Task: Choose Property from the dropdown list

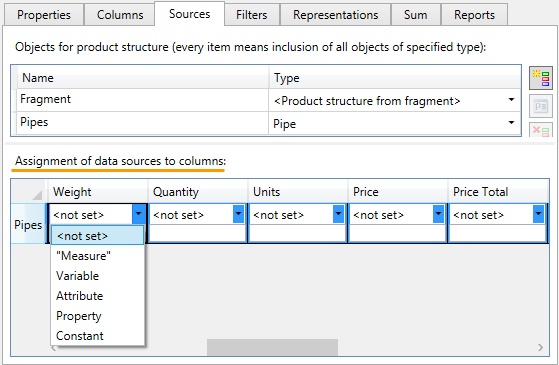Action: [97, 316]
